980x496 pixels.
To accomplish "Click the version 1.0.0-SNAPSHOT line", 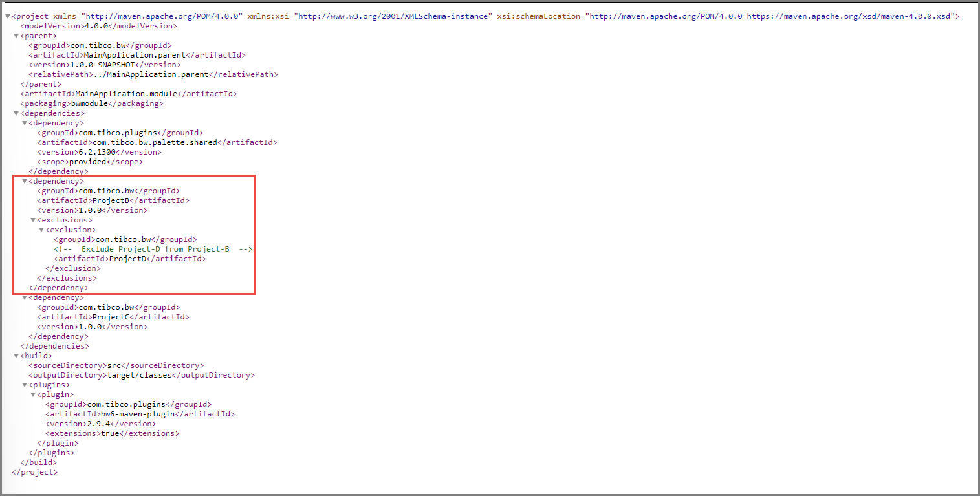I will 105,65.
